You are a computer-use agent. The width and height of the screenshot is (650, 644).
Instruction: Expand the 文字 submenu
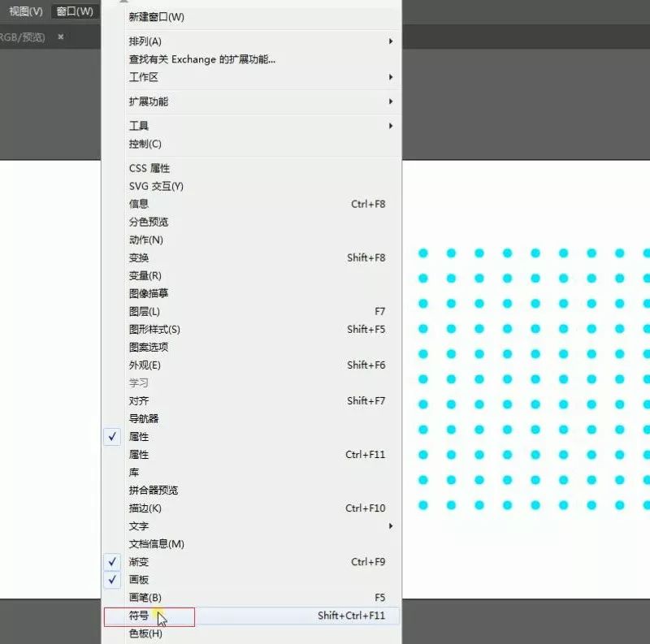coord(139,526)
